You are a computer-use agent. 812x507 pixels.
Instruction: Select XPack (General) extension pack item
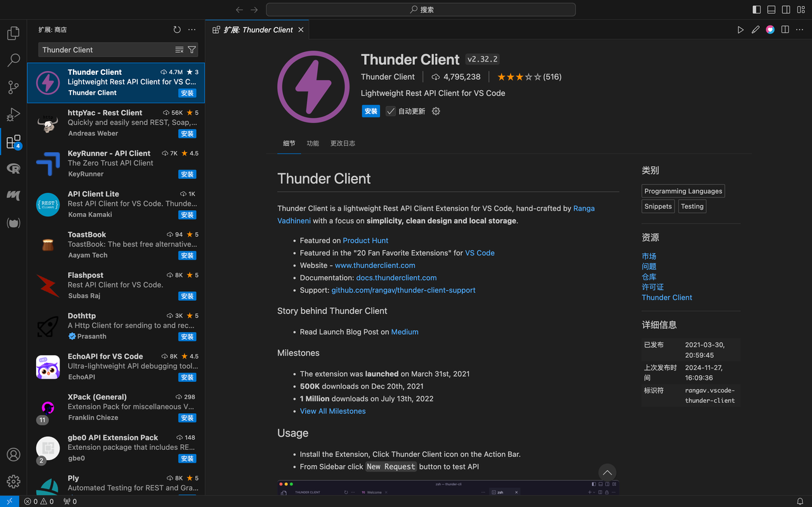click(x=116, y=407)
